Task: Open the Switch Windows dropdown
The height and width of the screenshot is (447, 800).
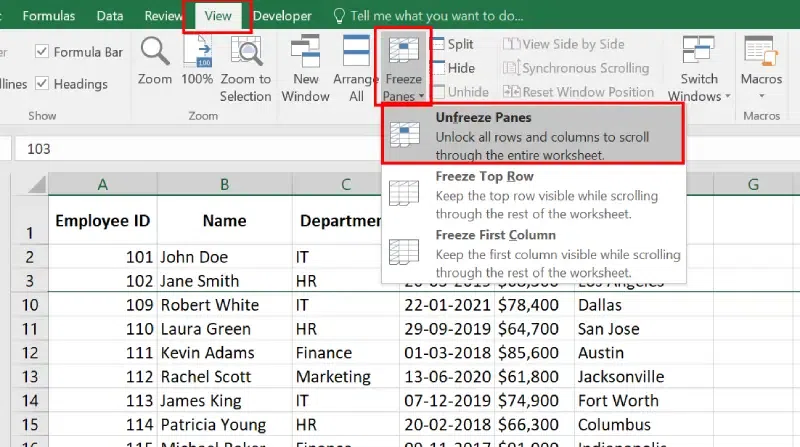Action: (x=699, y=69)
